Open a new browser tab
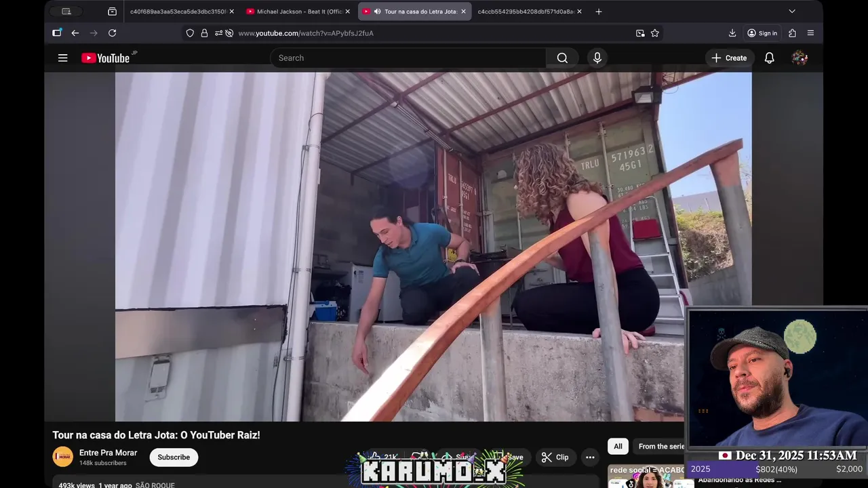This screenshot has width=868, height=488. coord(599,12)
